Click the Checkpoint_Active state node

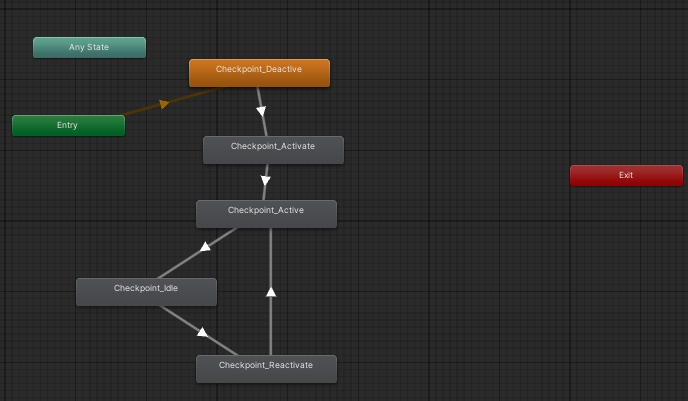coord(266,213)
